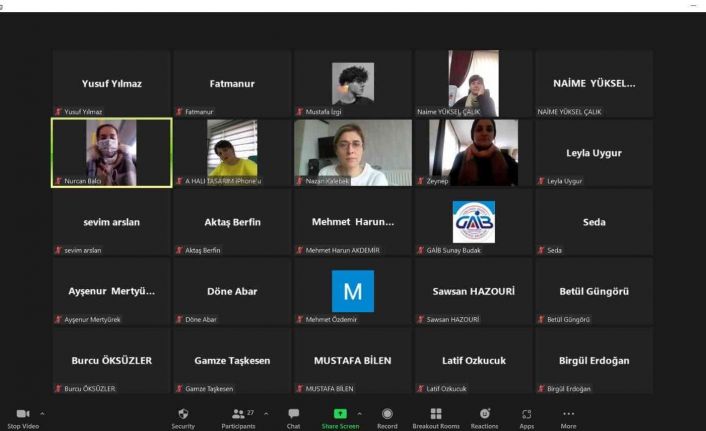Select the Döne Abar name tile
The height and width of the screenshot is (431, 706).
point(232,291)
